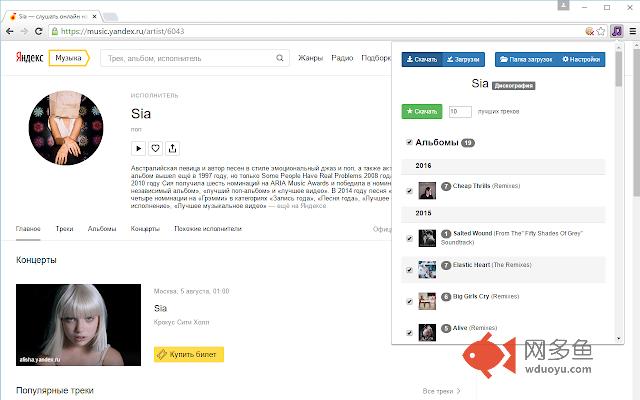
Task: Toggle Salted Wound album checkbox
Action: pyautogui.click(x=409, y=238)
